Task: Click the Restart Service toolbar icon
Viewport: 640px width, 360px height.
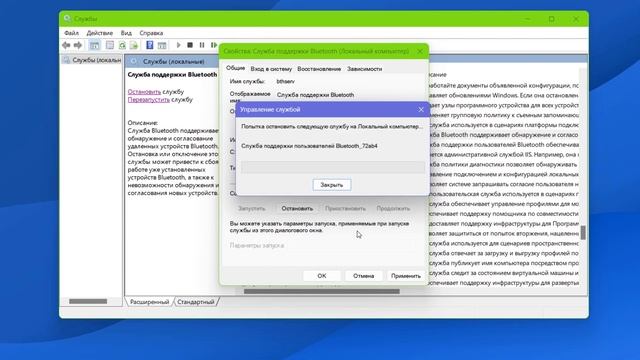Action: (213, 45)
